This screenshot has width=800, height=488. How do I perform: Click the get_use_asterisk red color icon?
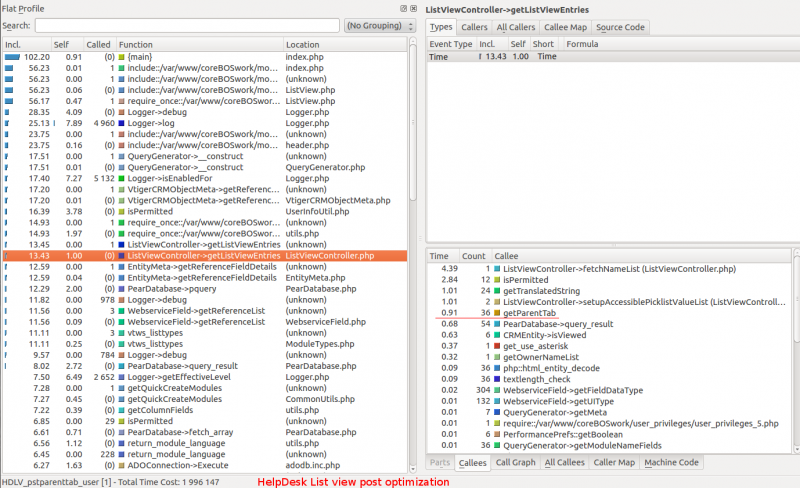[497, 346]
